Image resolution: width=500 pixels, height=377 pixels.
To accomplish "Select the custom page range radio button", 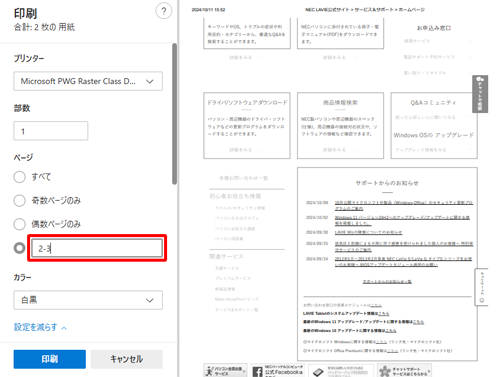I will coord(19,248).
